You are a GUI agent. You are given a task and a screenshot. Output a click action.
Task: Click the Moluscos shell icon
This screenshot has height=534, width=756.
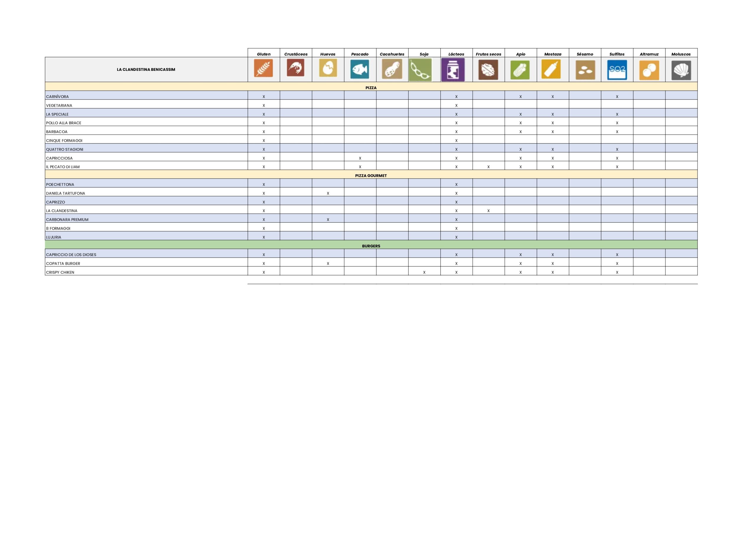pyautogui.click(x=681, y=70)
